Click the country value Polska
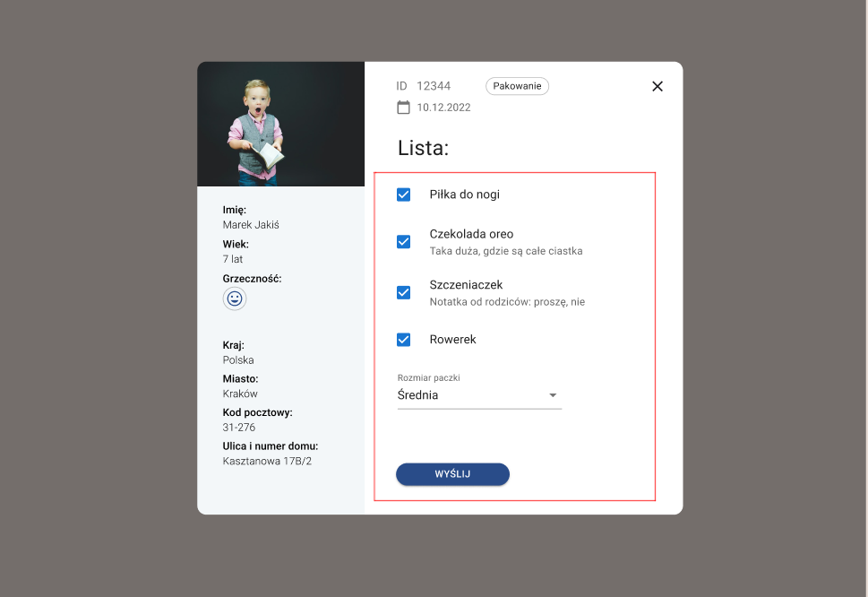Image resolution: width=868 pixels, height=597 pixels. [x=238, y=360]
